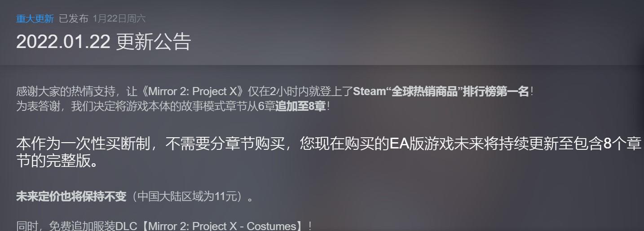
Task: Open the 2022.01.22 更新公告 headline
Action: coord(104,42)
